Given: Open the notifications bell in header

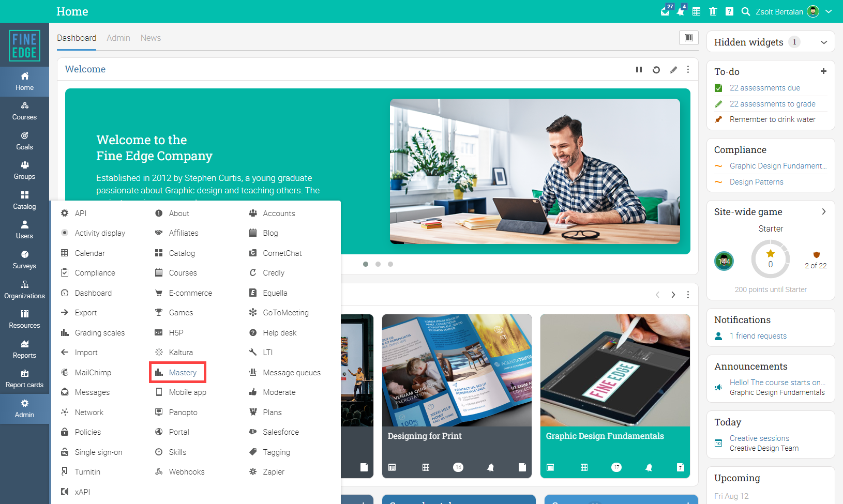Looking at the screenshot, I should point(681,11).
